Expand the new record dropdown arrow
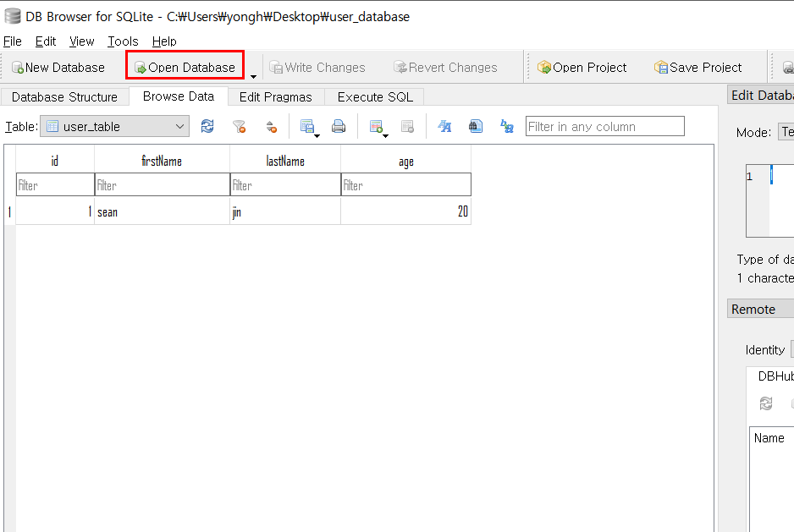The image size is (794, 532). pos(385,135)
